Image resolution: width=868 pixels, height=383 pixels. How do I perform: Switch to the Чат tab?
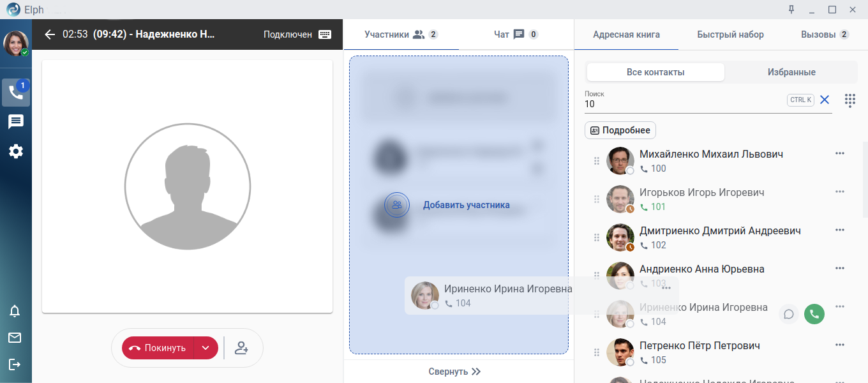point(516,34)
